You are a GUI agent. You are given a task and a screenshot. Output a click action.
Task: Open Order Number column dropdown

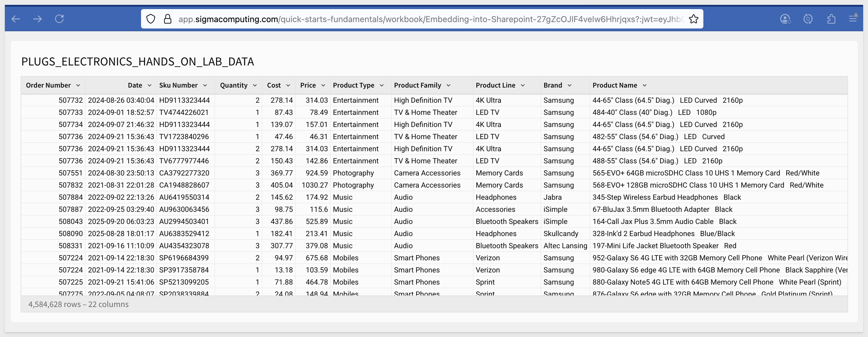pos(78,85)
